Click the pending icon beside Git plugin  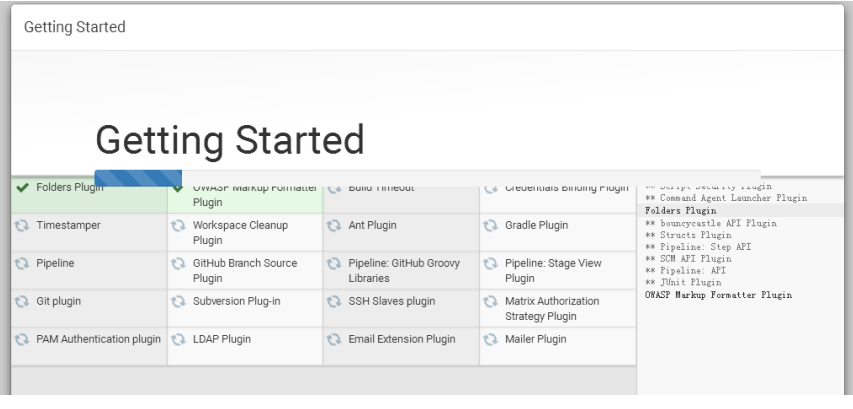[x=22, y=301]
